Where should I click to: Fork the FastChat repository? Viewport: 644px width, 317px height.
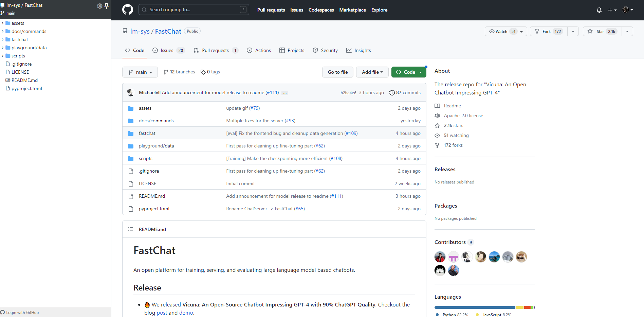(549, 31)
